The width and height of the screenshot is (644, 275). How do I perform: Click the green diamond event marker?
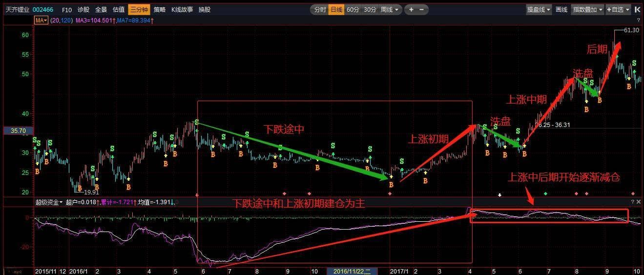pyautogui.click(x=546, y=194)
